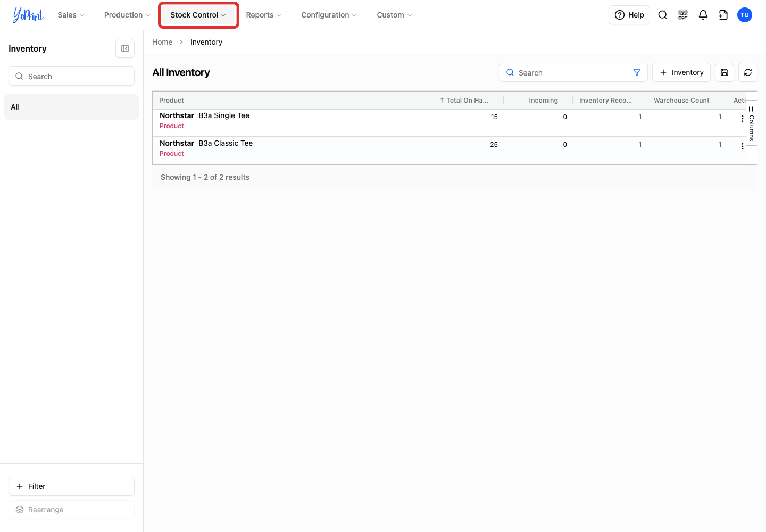Screen dimensions: 766x532
Task: Add new Inventory with the plus button
Action: click(681, 72)
